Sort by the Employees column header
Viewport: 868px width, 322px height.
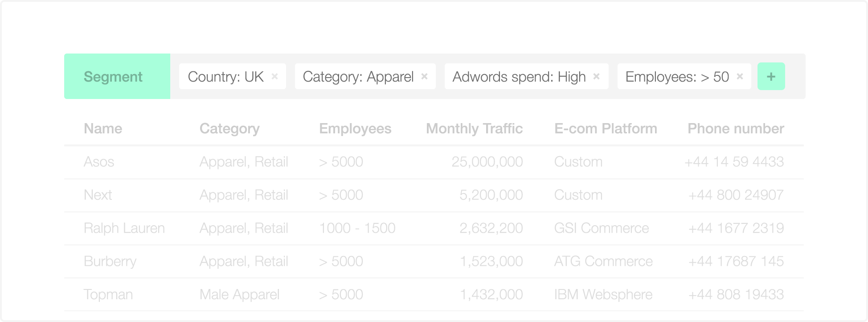click(355, 128)
